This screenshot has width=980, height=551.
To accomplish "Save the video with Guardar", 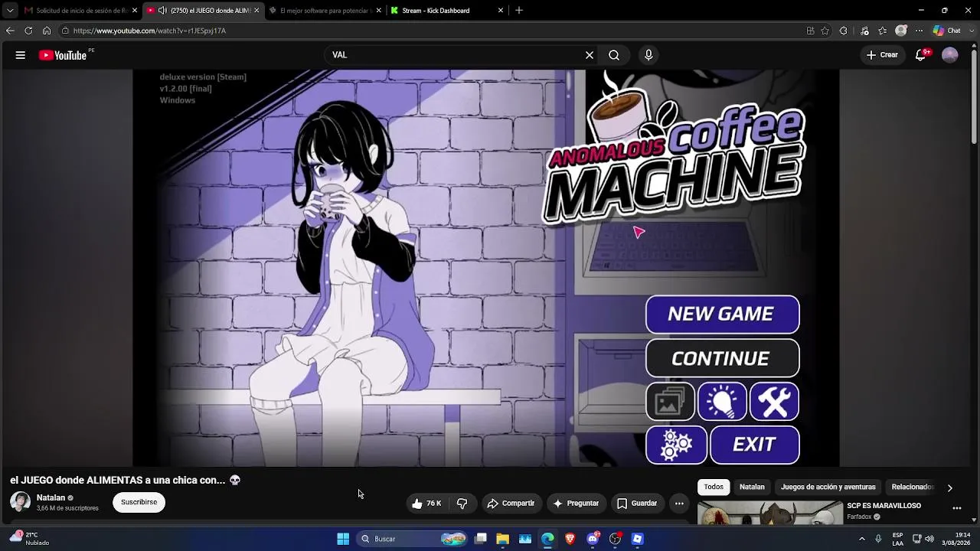I will (637, 504).
